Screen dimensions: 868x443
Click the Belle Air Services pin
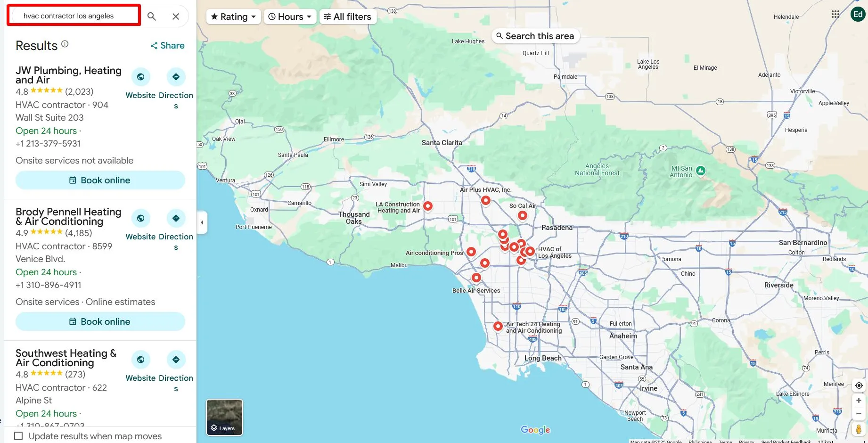[476, 278]
